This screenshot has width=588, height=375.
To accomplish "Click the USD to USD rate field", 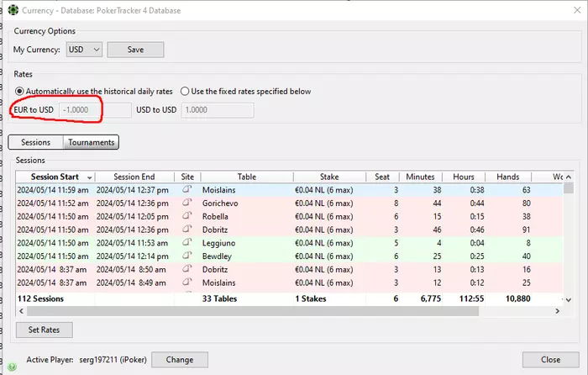I will 218,110.
